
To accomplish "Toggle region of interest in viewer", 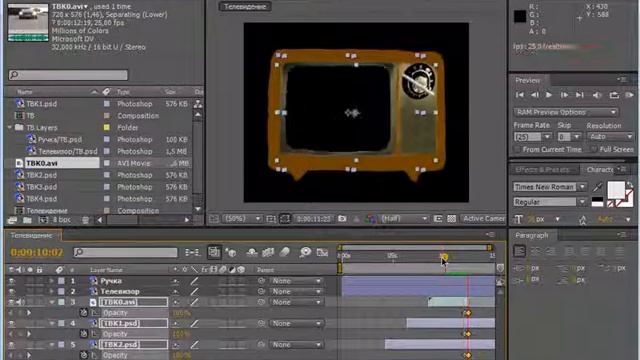I will click(x=438, y=219).
